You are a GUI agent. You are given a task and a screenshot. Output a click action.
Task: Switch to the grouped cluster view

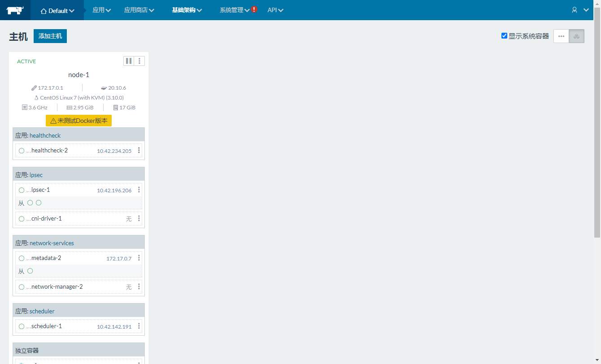click(x=576, y=36)
